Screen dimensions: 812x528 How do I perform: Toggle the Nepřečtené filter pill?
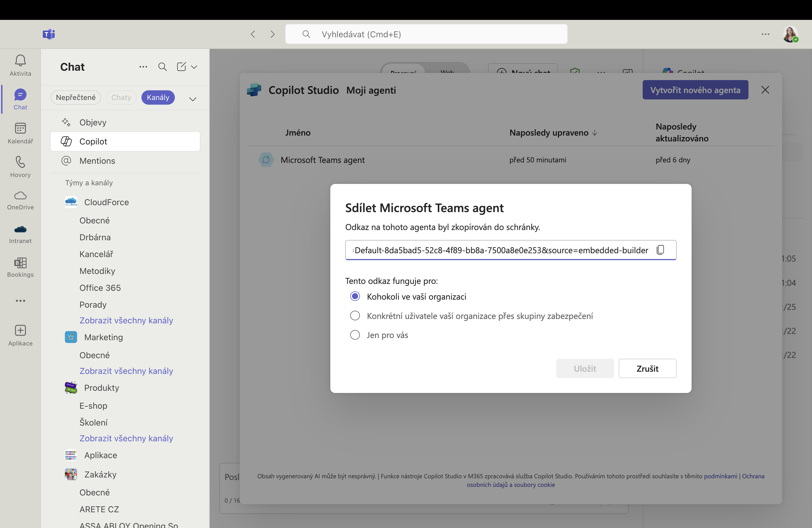click(x=76, y=97)
